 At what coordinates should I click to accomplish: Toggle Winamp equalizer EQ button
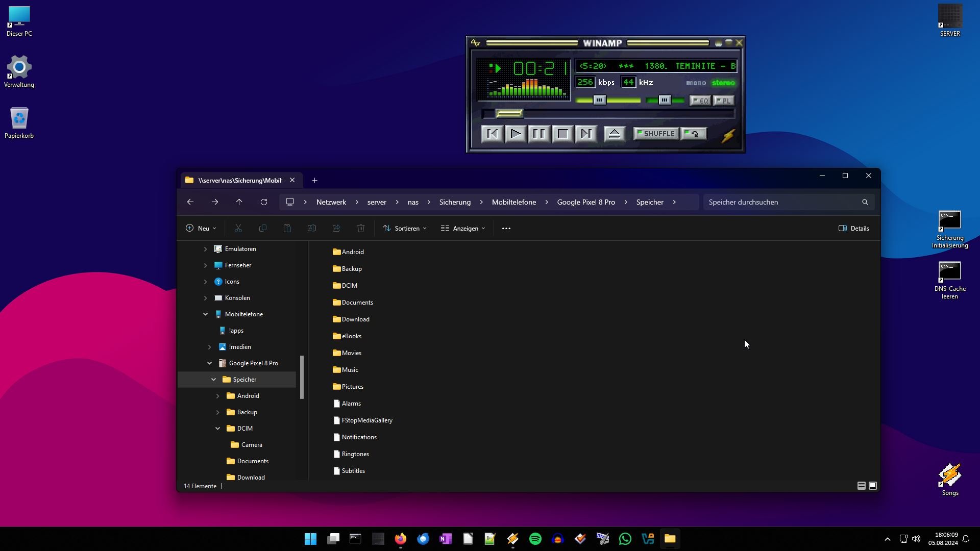point(700,101)
